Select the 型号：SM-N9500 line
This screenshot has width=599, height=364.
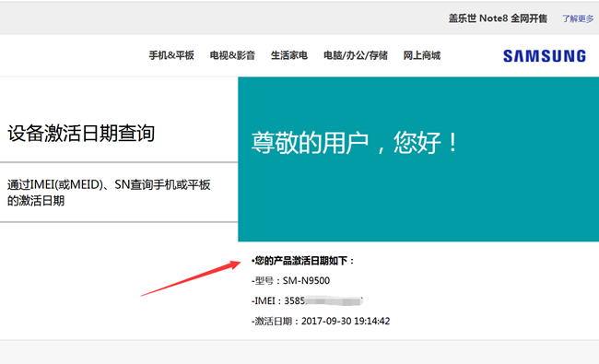290,281
